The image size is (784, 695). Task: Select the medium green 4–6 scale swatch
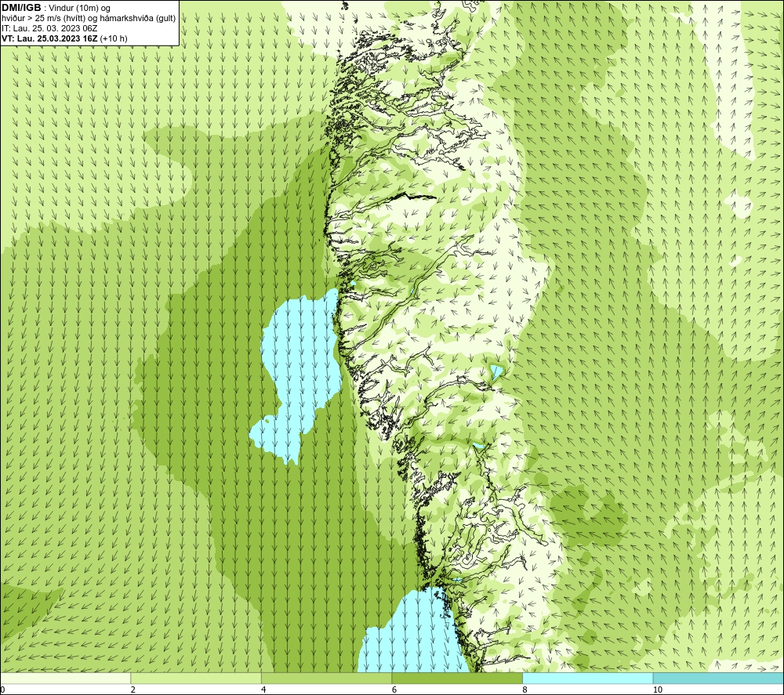pos(326,678)
